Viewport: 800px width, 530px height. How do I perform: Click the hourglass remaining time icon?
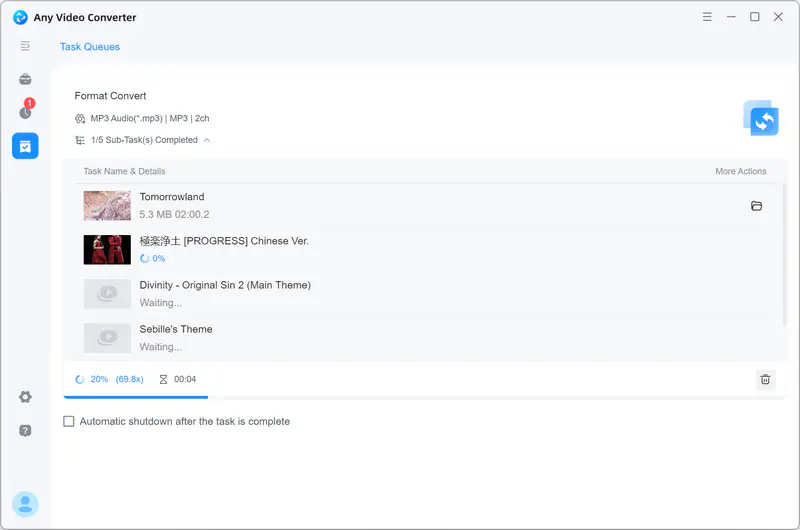(163, 379)
